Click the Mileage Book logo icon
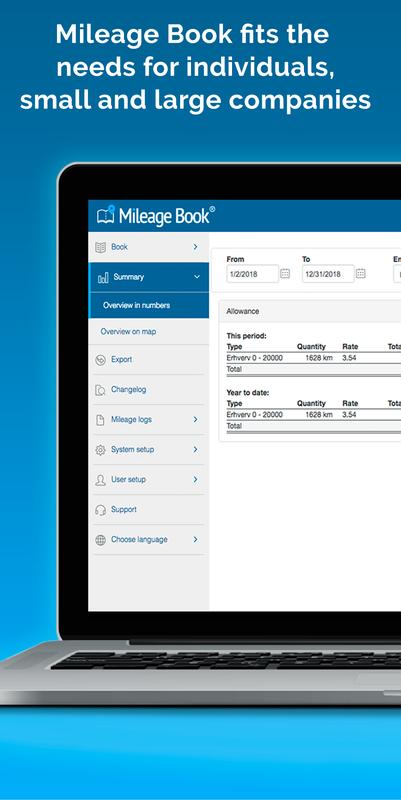401x800 pixels. pos(106,216)
